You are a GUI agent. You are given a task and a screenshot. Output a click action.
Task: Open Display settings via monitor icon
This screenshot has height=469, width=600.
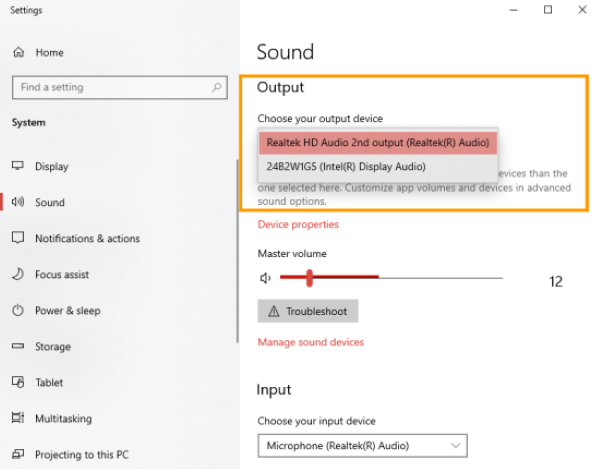coord(18,166)
